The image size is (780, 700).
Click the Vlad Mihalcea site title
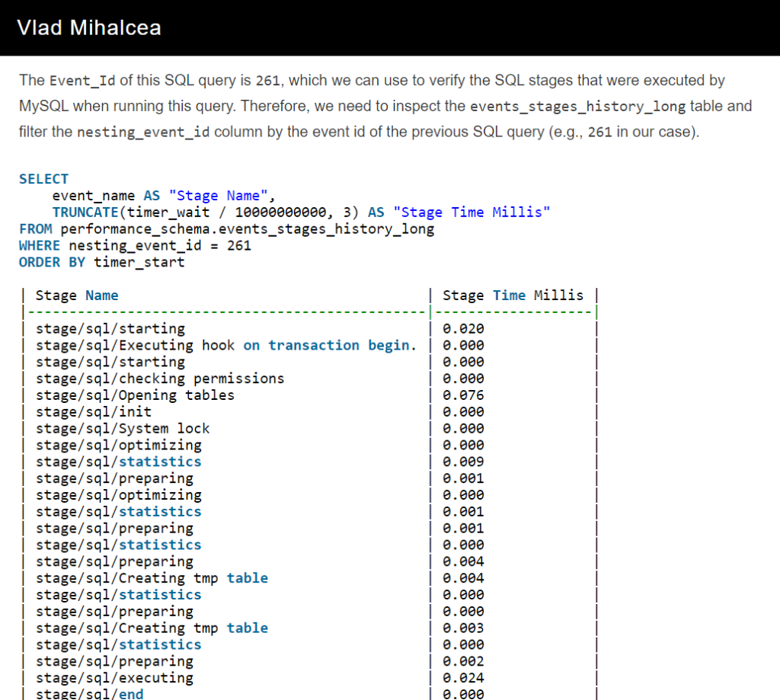pyautogui.click(x=88, y=28)
